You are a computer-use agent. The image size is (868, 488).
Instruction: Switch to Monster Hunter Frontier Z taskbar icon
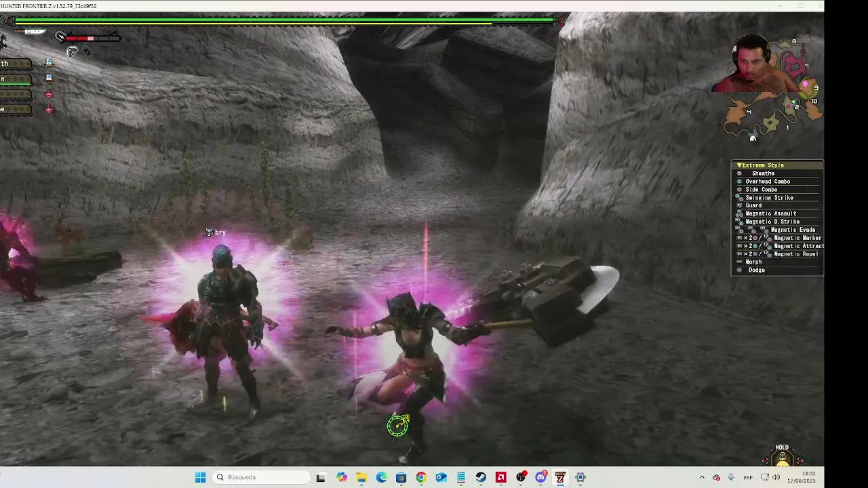coord(560,477)
